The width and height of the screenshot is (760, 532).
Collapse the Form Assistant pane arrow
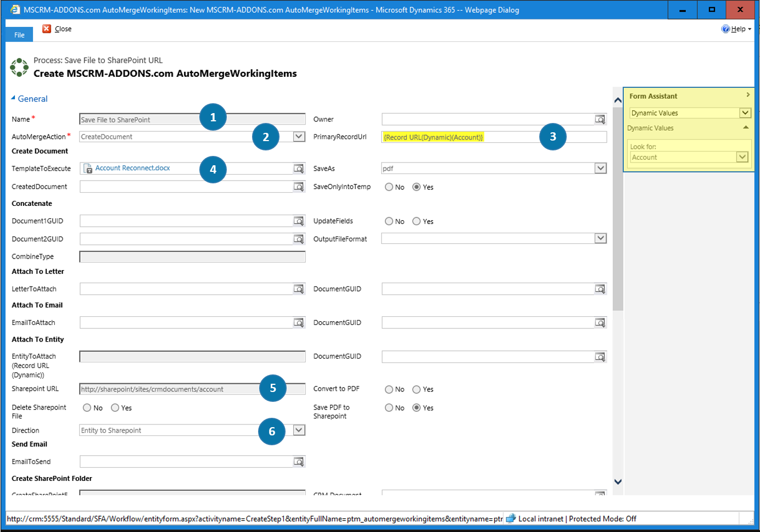747,95
